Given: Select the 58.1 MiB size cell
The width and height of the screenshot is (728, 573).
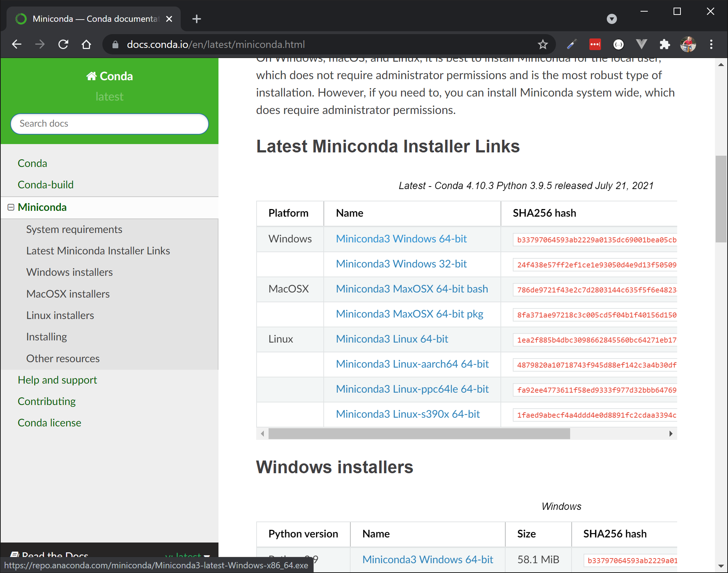Looking at the screenshot, I should [x=538, y=560].
